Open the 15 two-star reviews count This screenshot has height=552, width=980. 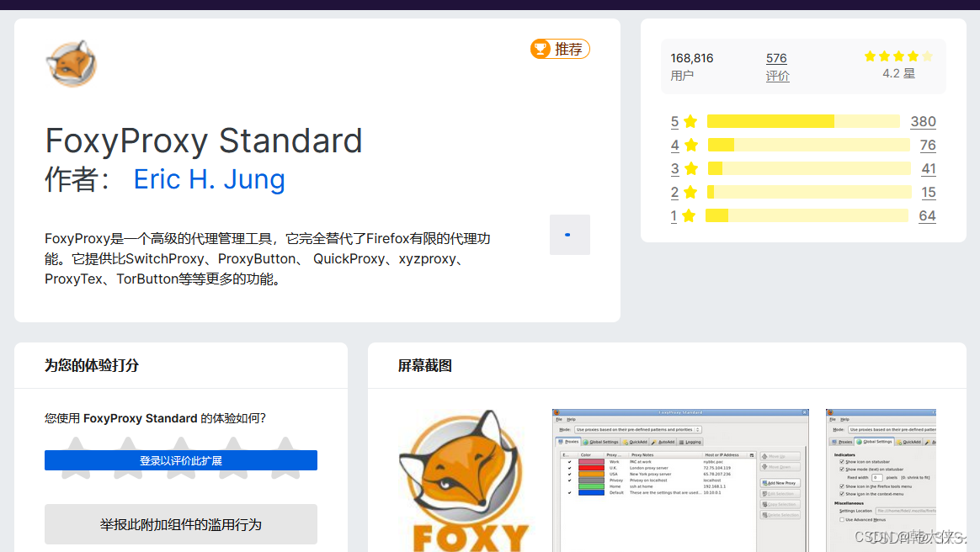point(928,192)
